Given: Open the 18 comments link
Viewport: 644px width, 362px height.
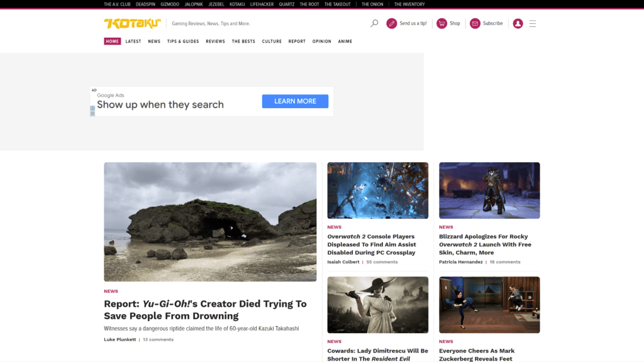Looking at the screenshot, I should [x=505, y=262].
